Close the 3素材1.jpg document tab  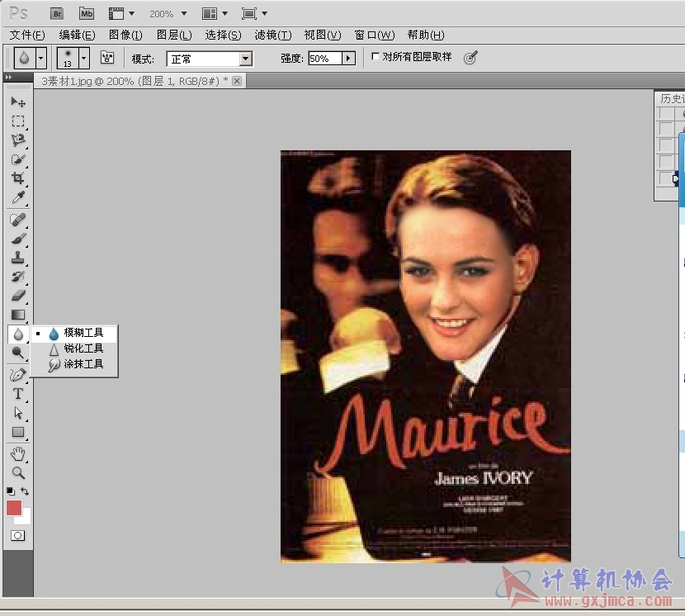tap(237, 81)
